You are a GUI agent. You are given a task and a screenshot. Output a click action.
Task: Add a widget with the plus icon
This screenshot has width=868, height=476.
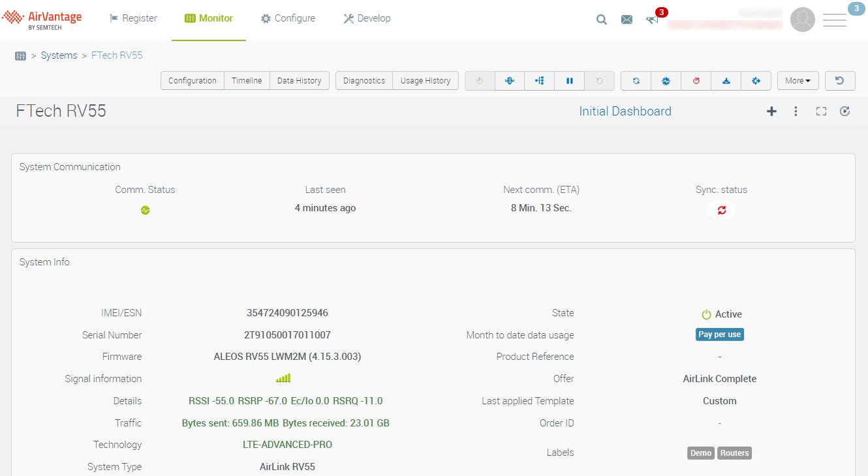click(x=771, y=112)
